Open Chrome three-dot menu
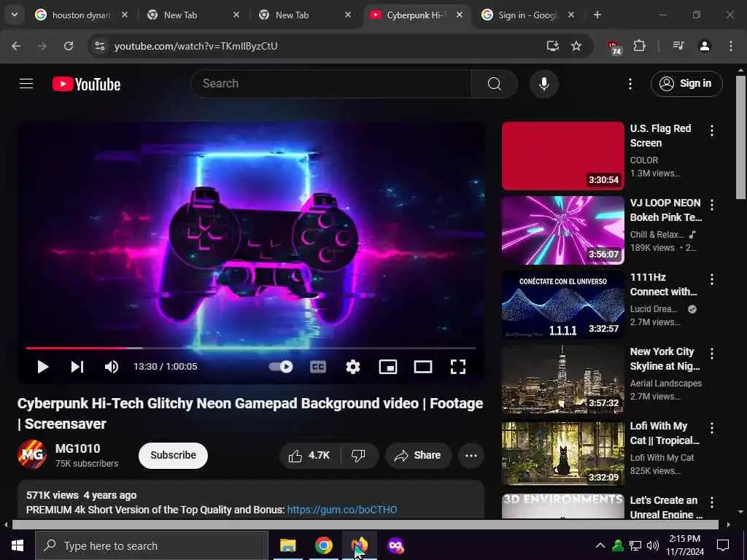 (731, 46)
